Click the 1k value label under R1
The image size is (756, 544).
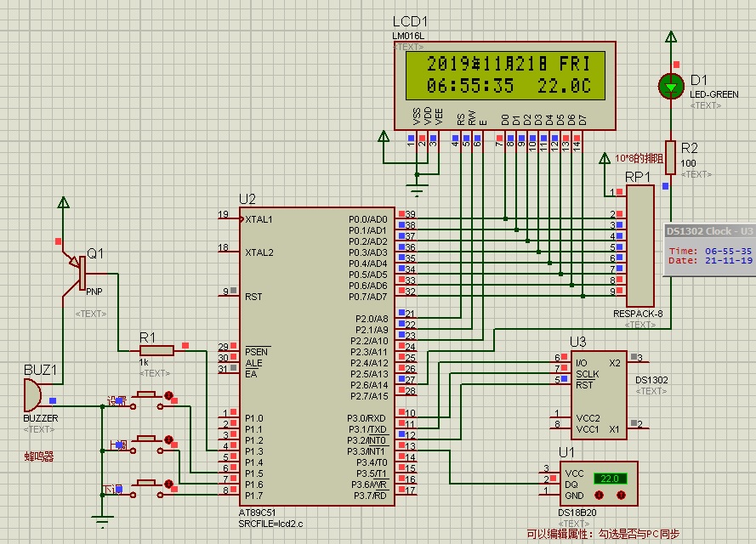click(144, 362)
